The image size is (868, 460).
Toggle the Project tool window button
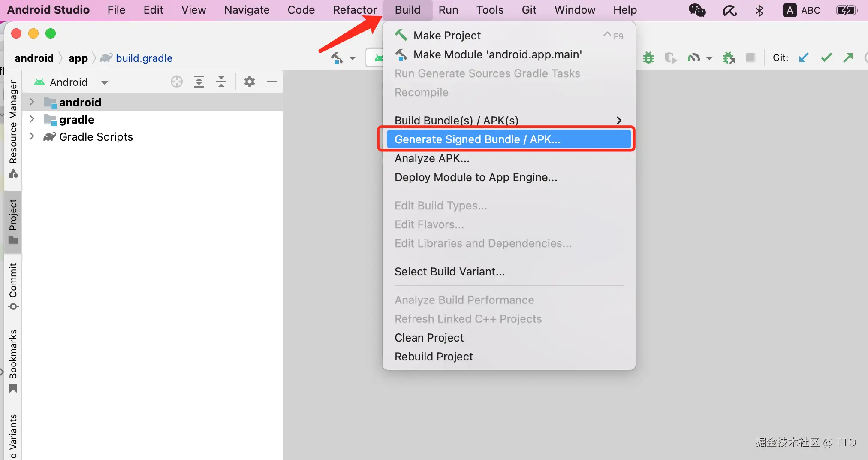(x=13, y=221)
